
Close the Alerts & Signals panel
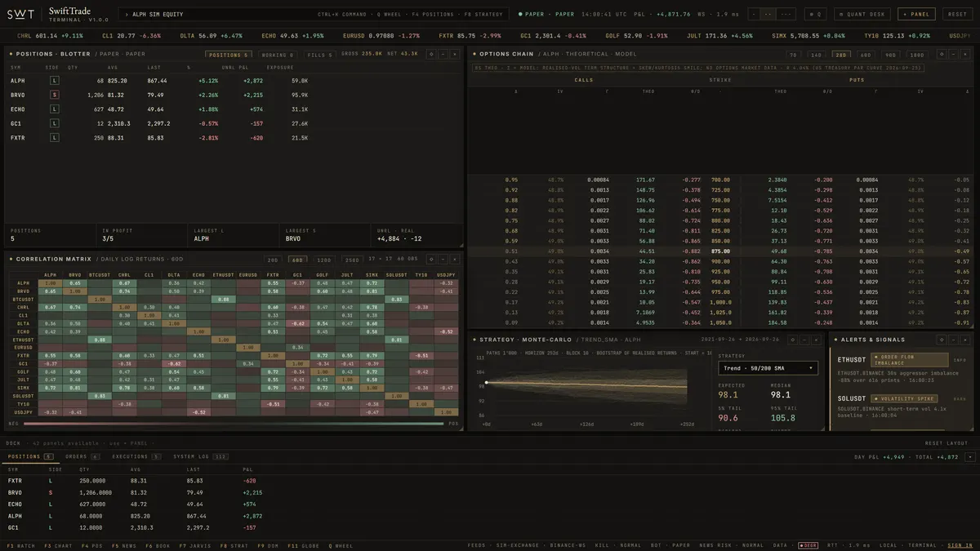click(964, 339)
